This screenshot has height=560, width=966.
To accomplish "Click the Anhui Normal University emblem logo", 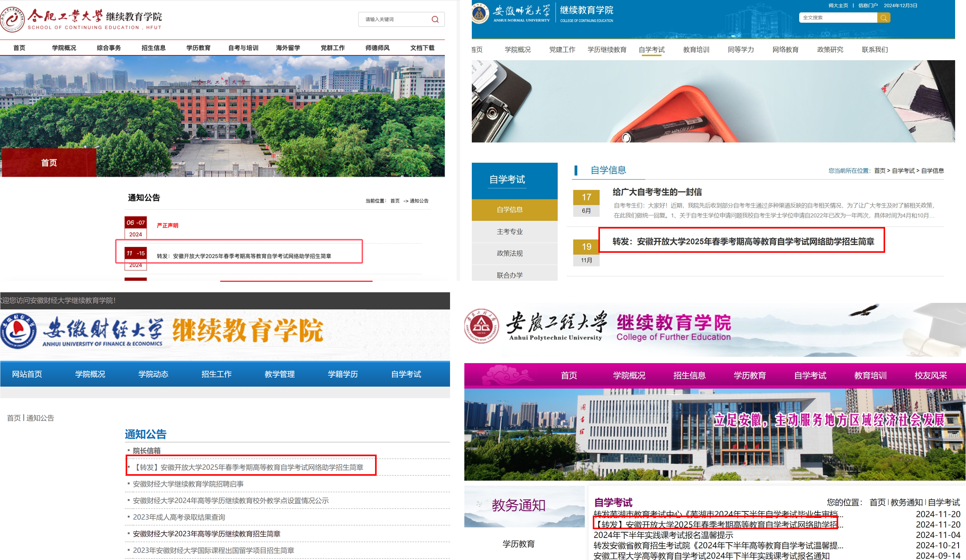I will (x=480, y=14).
